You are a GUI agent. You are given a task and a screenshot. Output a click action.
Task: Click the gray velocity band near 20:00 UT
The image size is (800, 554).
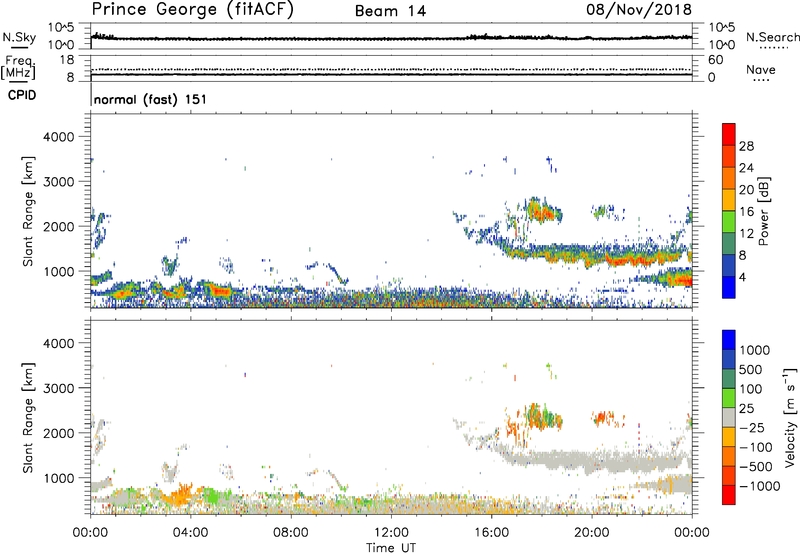[592, 462]
